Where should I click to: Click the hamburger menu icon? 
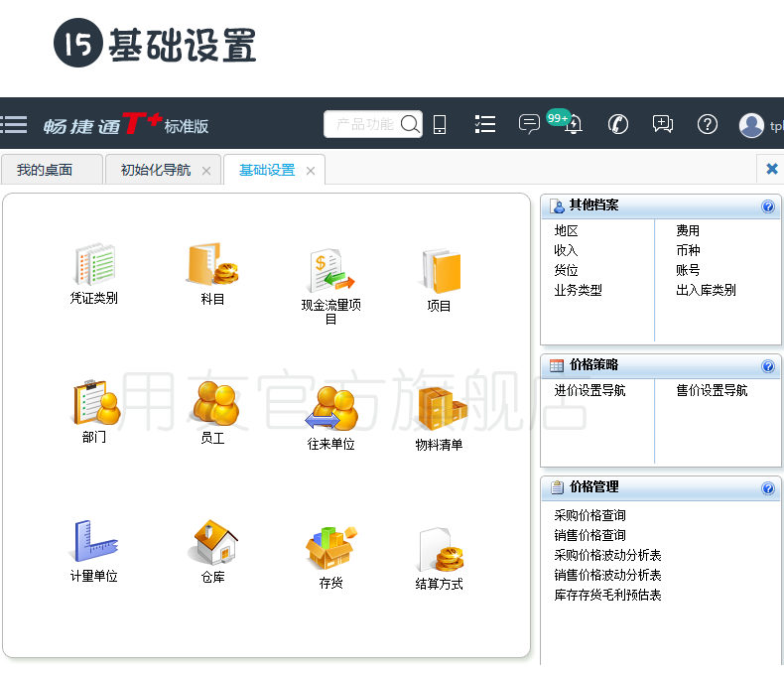click(x=14, y=124)
